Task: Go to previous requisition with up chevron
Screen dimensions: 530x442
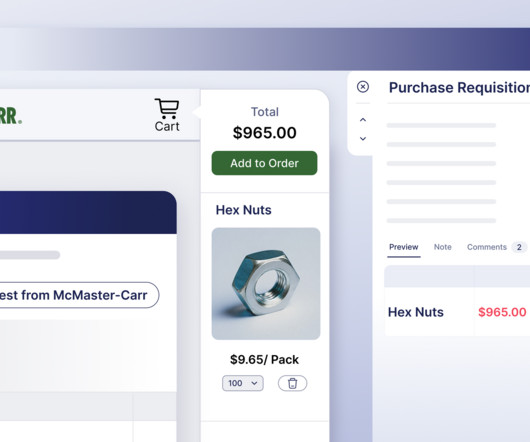Action: (x=363, y=120)
